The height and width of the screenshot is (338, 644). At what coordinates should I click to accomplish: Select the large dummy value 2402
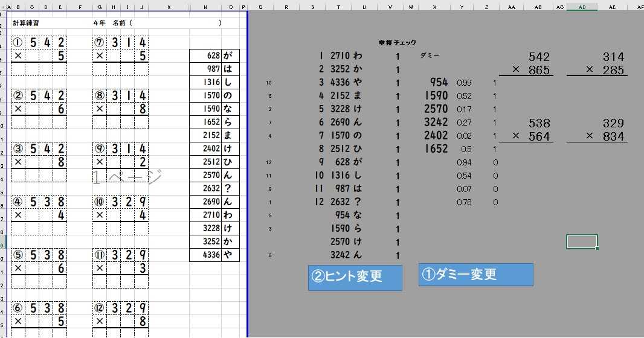[436, 135]
